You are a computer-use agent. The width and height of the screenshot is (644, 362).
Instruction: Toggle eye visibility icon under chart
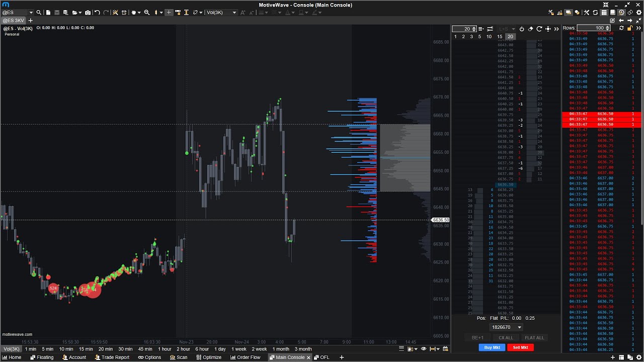(x=424, y=349)
